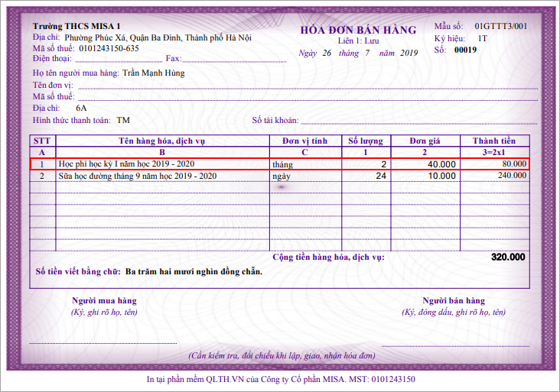Screen dimensions: 560x392
Task: Click the invoice year '2019' in date line
Action: pos(409,53)
